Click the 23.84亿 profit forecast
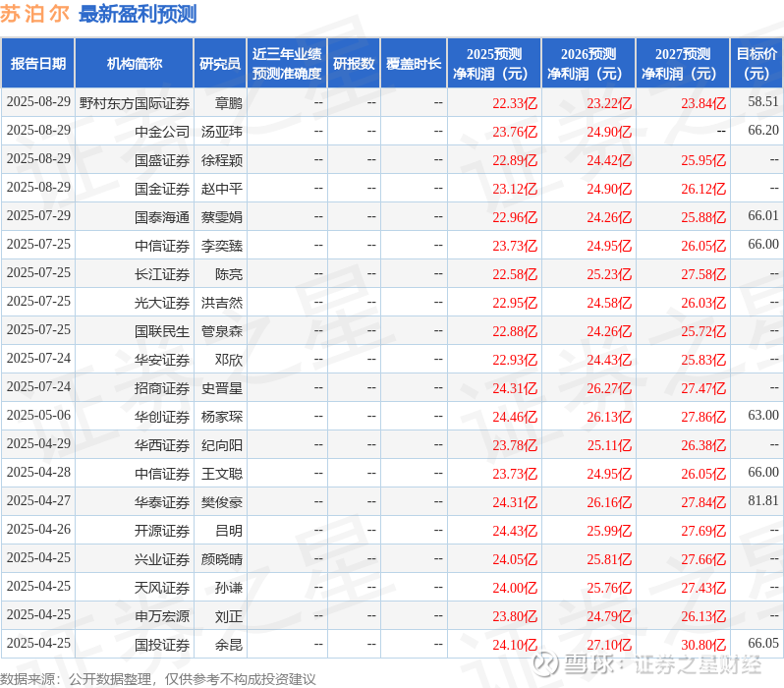Screen dimensions: 784x688 point(703,103)
